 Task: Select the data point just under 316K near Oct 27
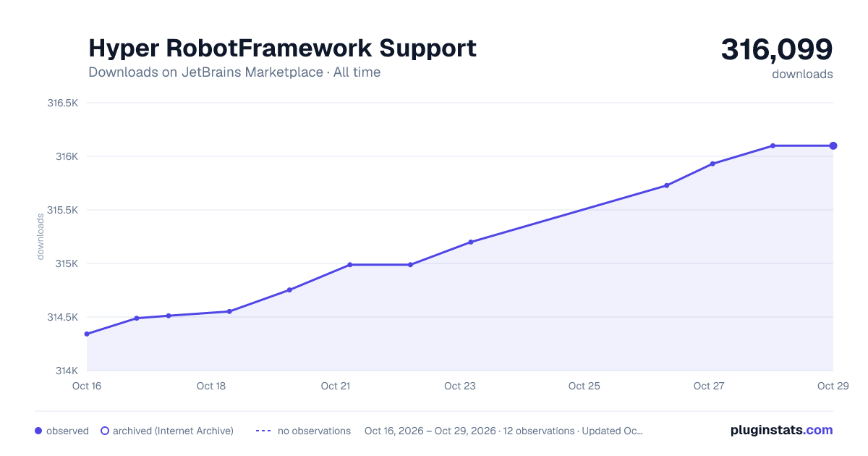(712, 164)
